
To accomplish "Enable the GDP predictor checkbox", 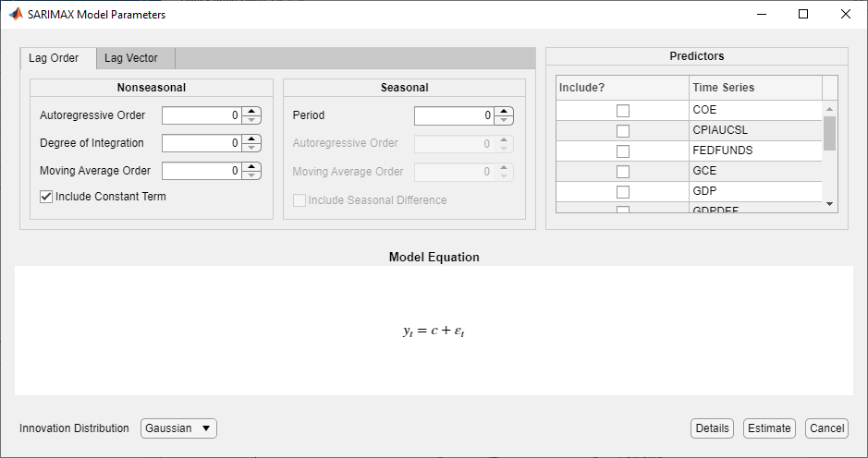I will tap(623, 191).
